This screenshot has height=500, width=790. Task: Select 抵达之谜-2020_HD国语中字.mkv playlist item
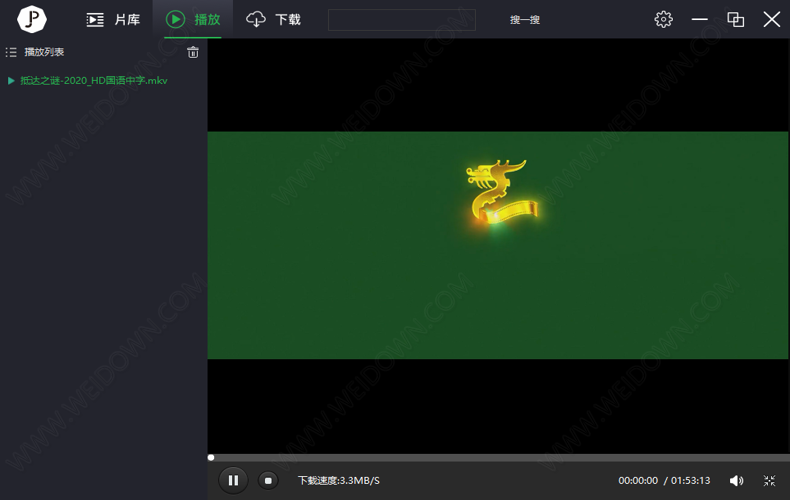94,81
